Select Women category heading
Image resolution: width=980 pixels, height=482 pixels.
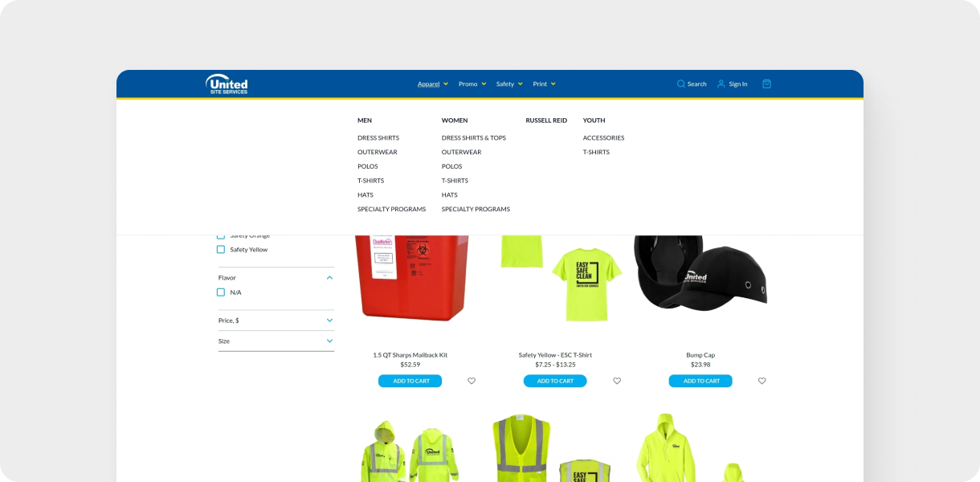pyautogui.click(x=455, y=120)
